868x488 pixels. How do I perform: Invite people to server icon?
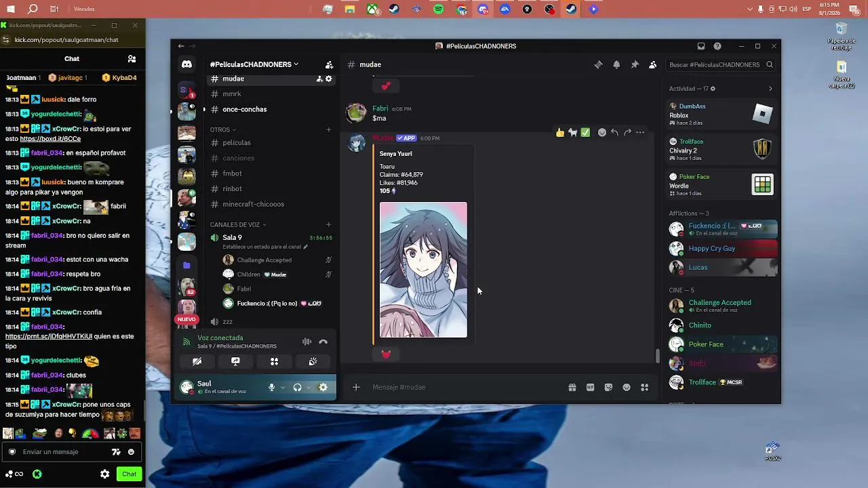coord(329,65)
